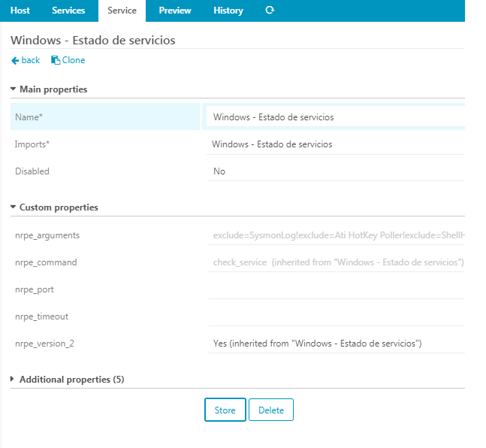Image resolution: width=486 pixels, height=448 pixels.
Task: Open the History tab
Action: pyautogui.click(x=228, y=11)
